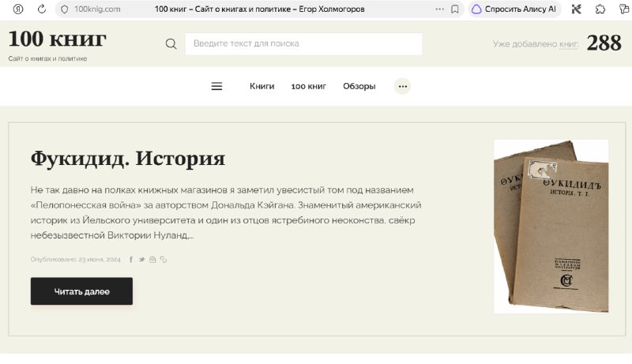
Task: Share the article via email icon
Action: (x=152, y=260)
